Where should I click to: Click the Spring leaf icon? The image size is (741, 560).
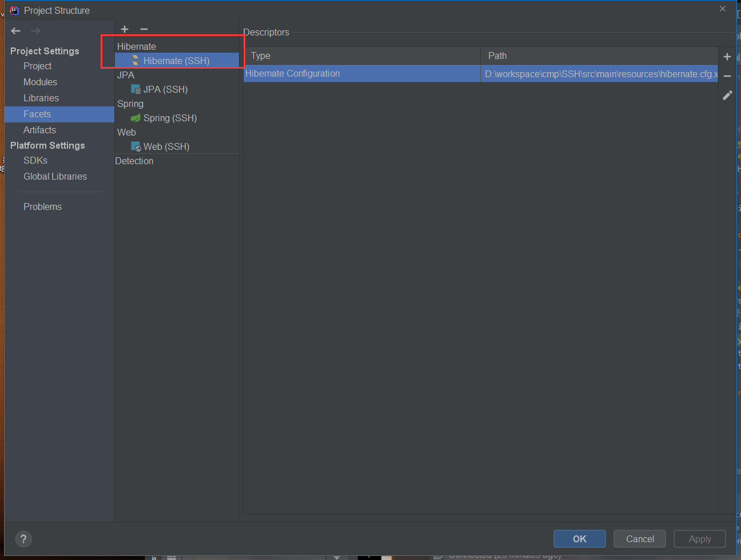tap(136, 118)
